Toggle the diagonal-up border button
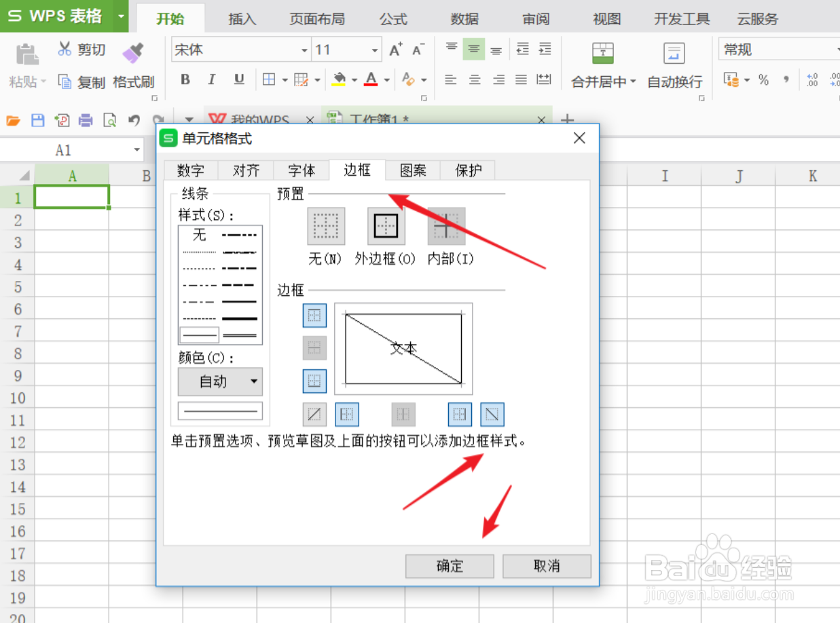840x623 pixels. tap(314, 414)
